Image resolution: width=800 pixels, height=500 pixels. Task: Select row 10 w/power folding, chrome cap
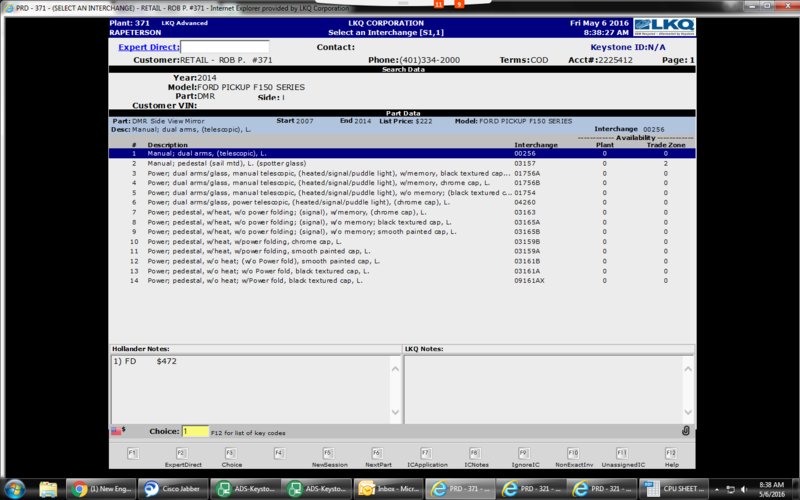click(402, 241)
